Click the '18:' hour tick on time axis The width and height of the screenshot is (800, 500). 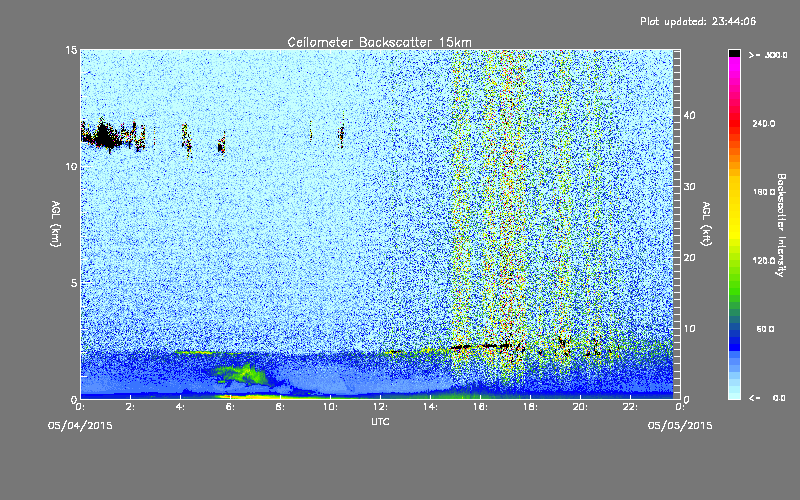click(530, 407)
